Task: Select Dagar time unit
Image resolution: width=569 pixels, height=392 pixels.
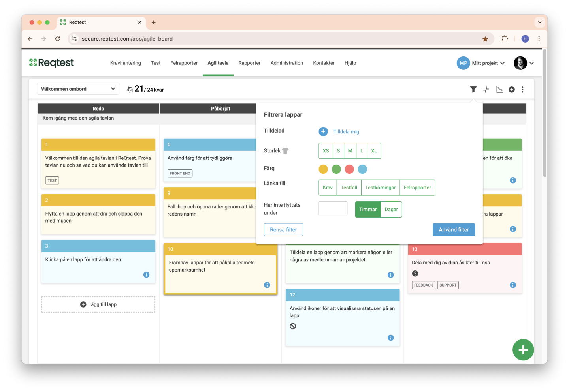Action: [391, 210]
